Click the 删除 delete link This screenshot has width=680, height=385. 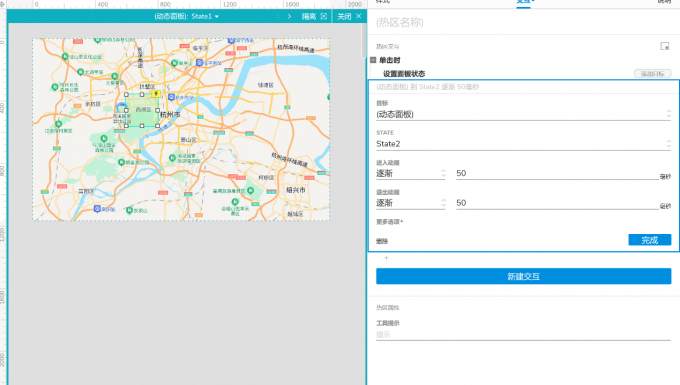382,241
